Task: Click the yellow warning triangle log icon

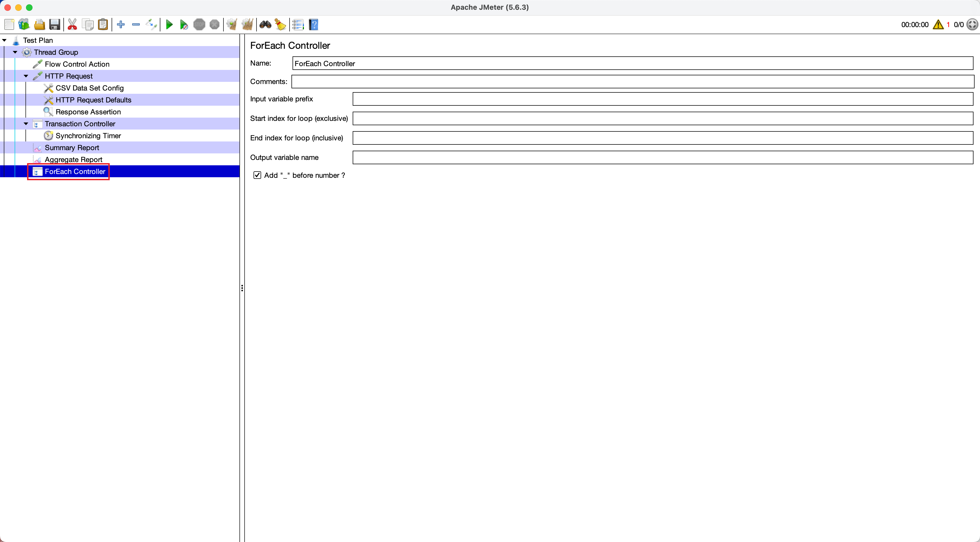Action: point(938,25)
